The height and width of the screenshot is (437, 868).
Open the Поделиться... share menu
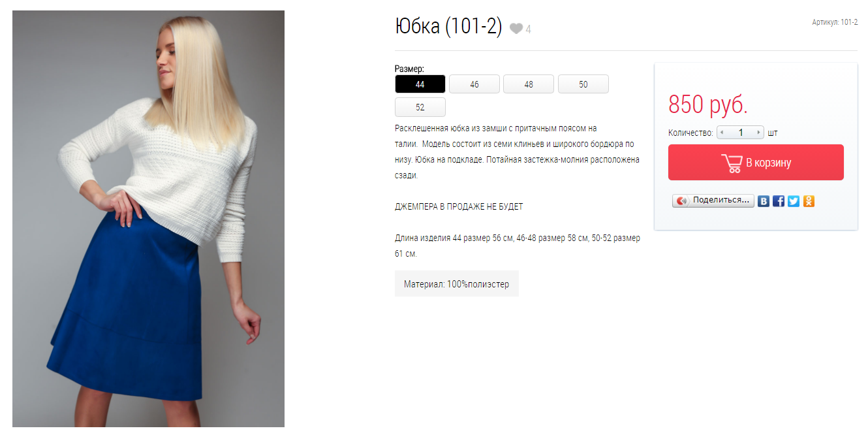(713, 201)
